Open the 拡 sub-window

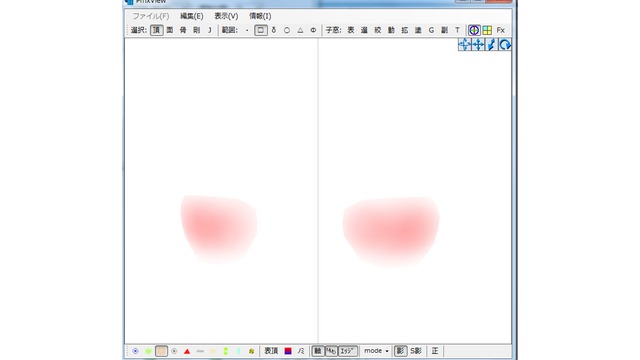click(405, 30)
